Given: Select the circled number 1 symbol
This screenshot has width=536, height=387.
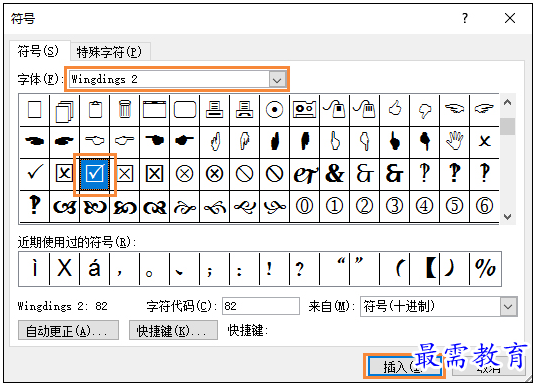Looking at the screenshot, I should point(335,206).
